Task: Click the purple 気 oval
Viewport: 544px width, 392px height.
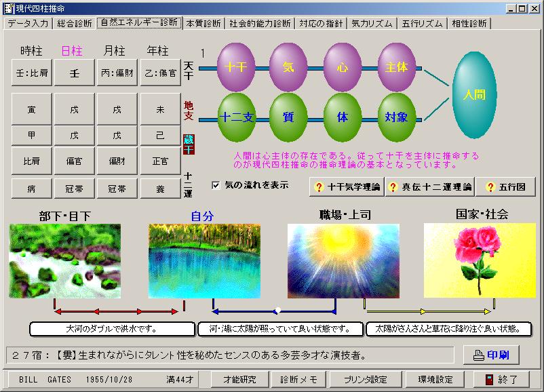Action: tap(288, 67)
